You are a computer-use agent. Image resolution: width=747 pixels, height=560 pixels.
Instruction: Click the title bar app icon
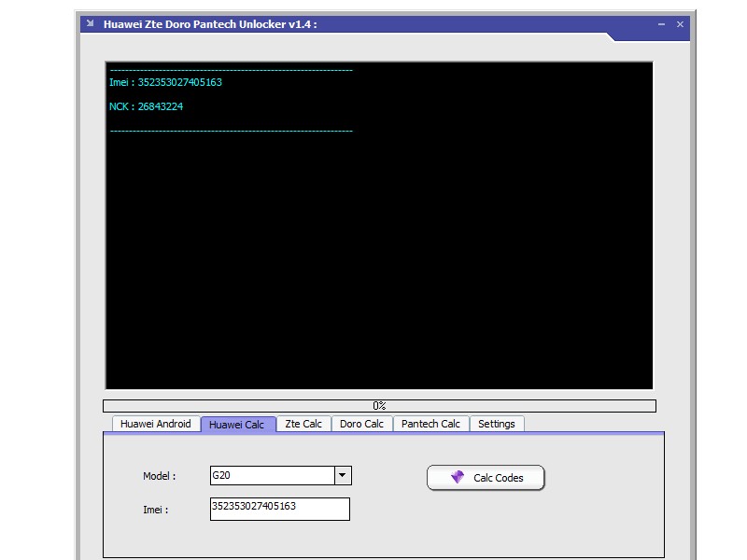(x=90, y=23)
